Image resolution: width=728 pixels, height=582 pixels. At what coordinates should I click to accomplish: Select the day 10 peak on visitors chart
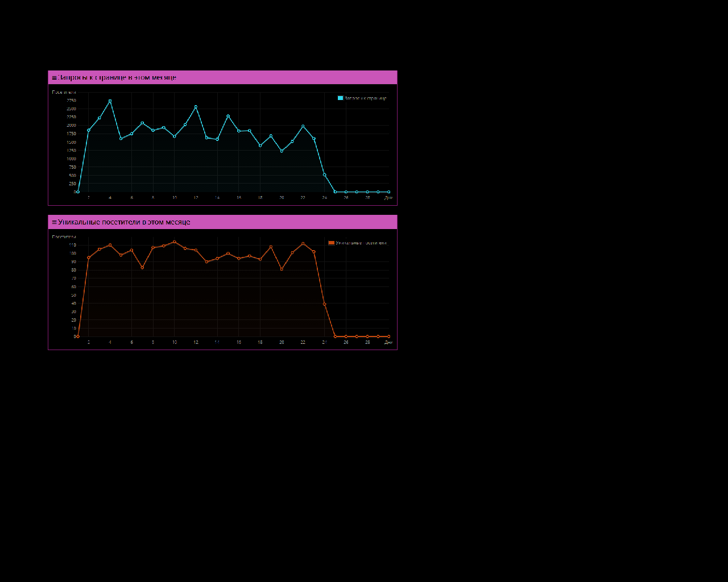[x=175, y=242]
